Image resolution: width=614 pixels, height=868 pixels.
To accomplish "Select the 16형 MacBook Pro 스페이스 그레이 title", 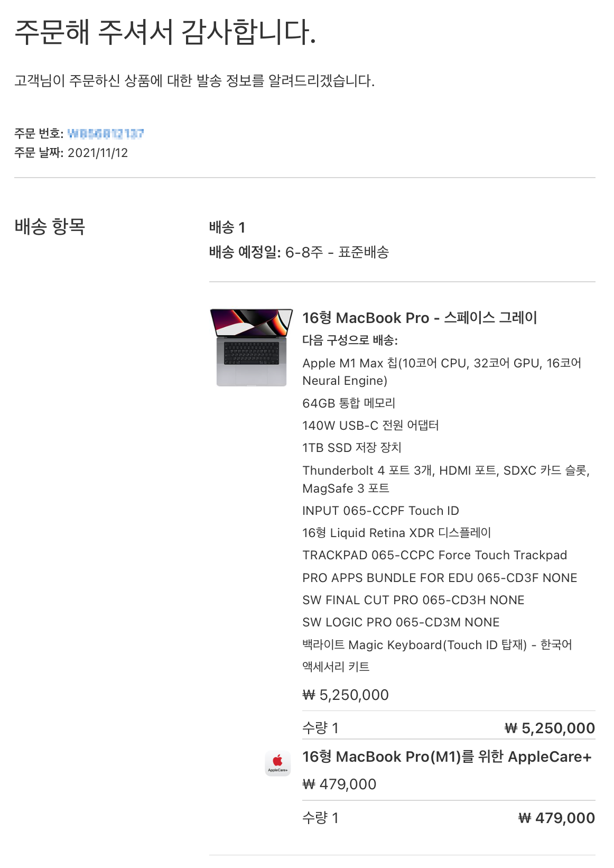I will pyautogui.click(x=420, y=318).
